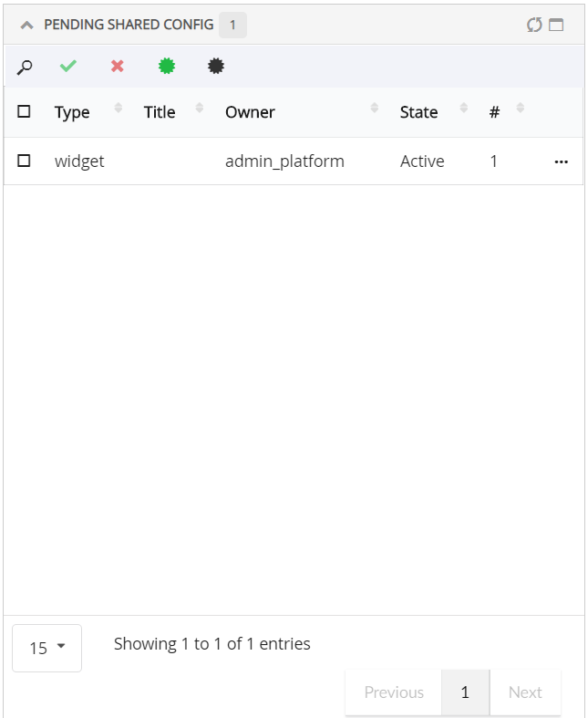Sort table by Title column
This screenshot has width=588, height=718.
pos(160,112)
